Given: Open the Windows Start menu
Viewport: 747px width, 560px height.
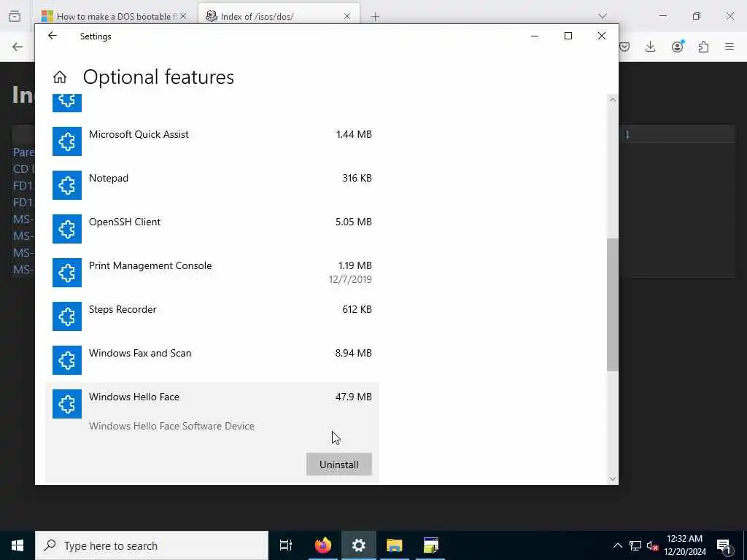Looking at the screenshot, I should (x=18, y=545).
